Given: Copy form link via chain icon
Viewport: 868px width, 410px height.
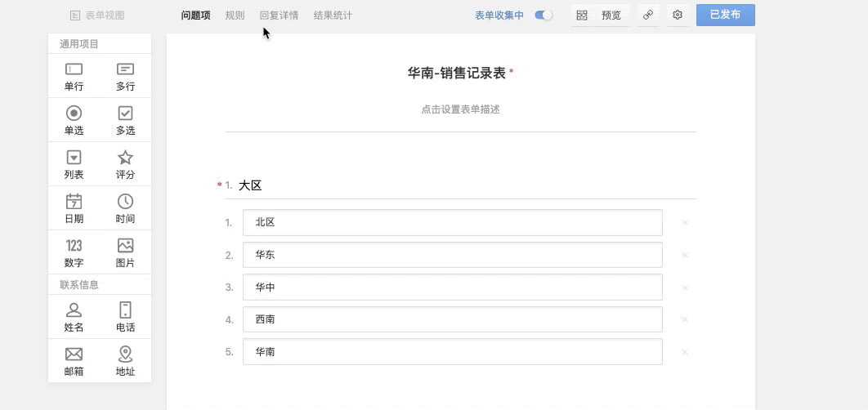Looking at the screenshot, I should [648, 16].
